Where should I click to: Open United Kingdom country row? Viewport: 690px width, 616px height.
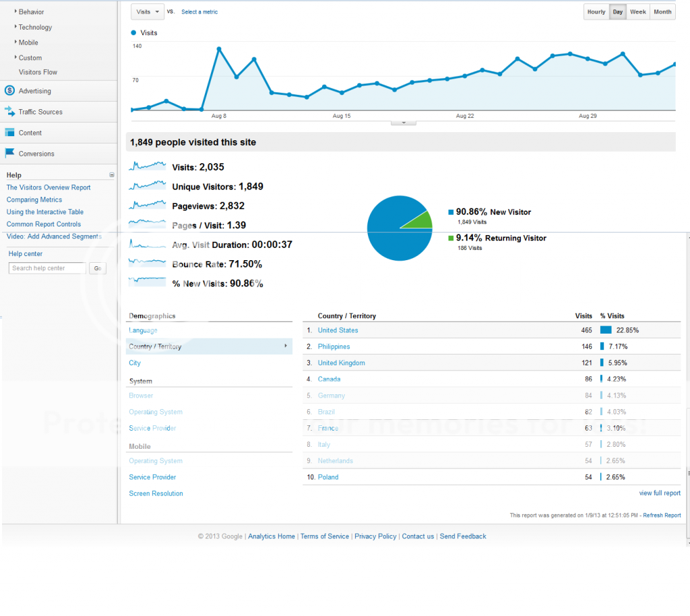pos(342,363)
